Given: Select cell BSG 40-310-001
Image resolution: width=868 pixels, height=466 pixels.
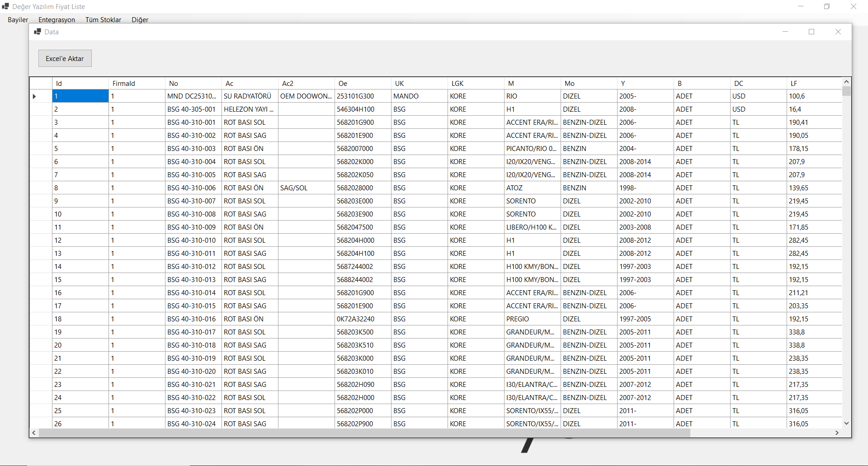Looking at the screenshot, I should pos(193,122).
